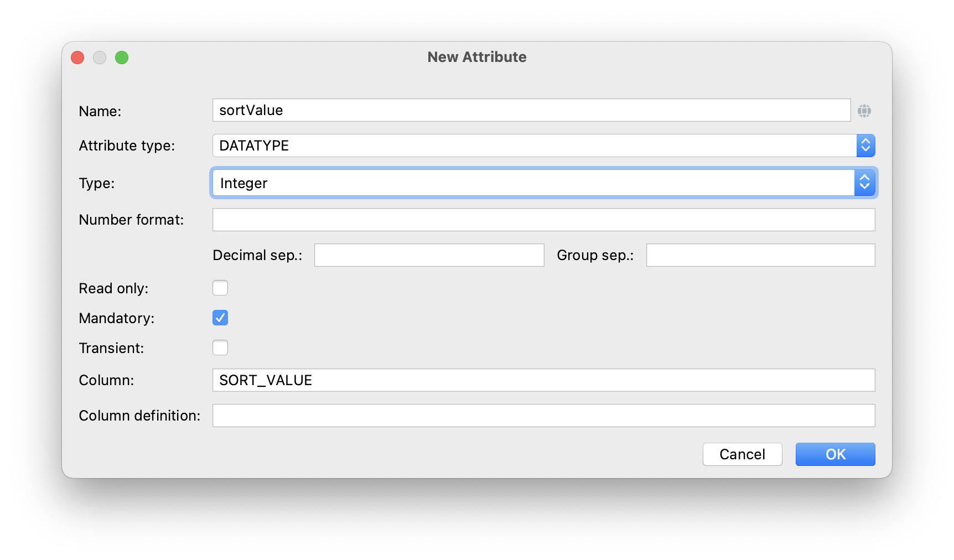Click the "Mandatory:" label text
954x560 pixels.
117,318
